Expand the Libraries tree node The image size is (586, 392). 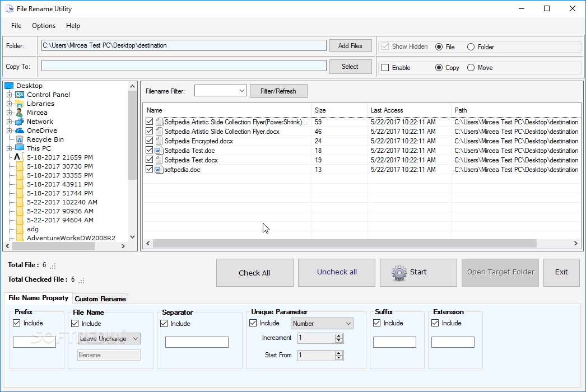[x=9, y=104]
